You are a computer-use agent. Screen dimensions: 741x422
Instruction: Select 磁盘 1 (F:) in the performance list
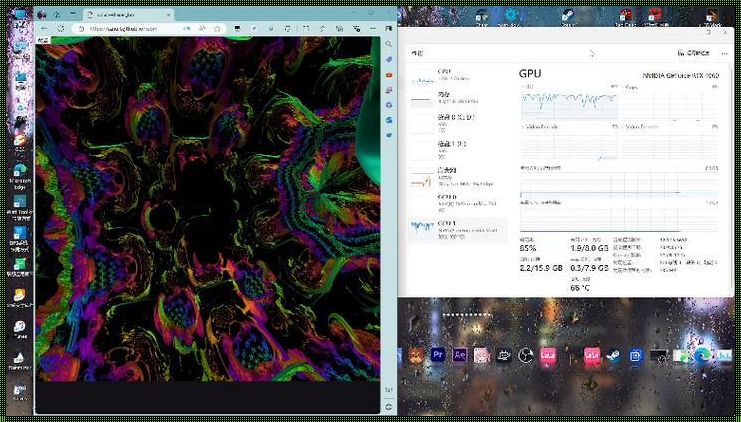(x=457, y=148)
